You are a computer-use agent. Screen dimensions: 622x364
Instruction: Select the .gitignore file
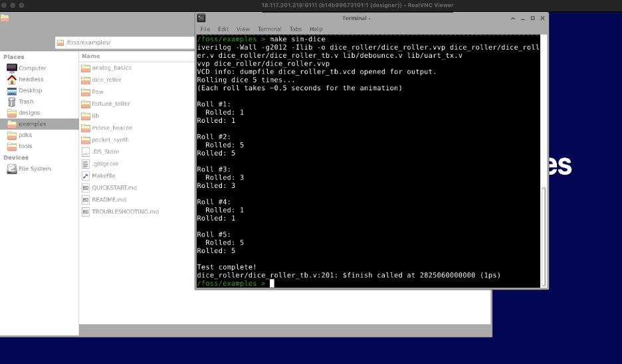pos(105,163)
